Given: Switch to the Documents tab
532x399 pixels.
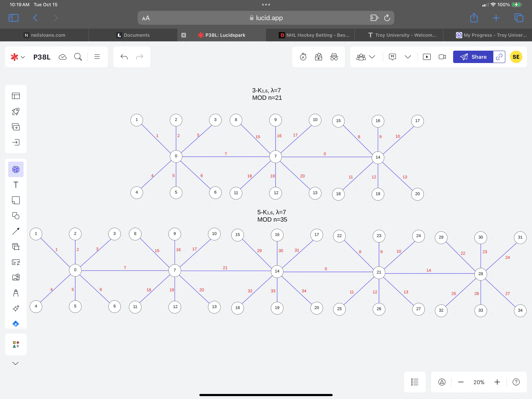Looking at the screenshot, I should coord(133,35).
